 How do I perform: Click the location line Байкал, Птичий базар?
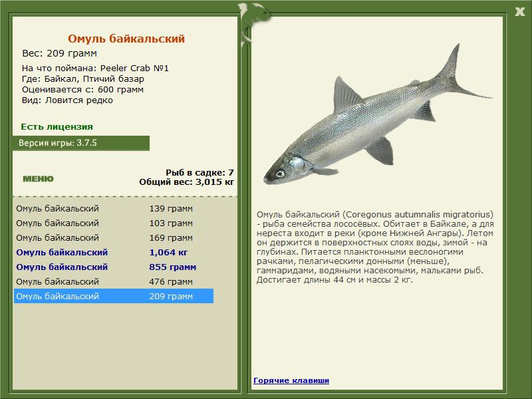coord(83,79)
